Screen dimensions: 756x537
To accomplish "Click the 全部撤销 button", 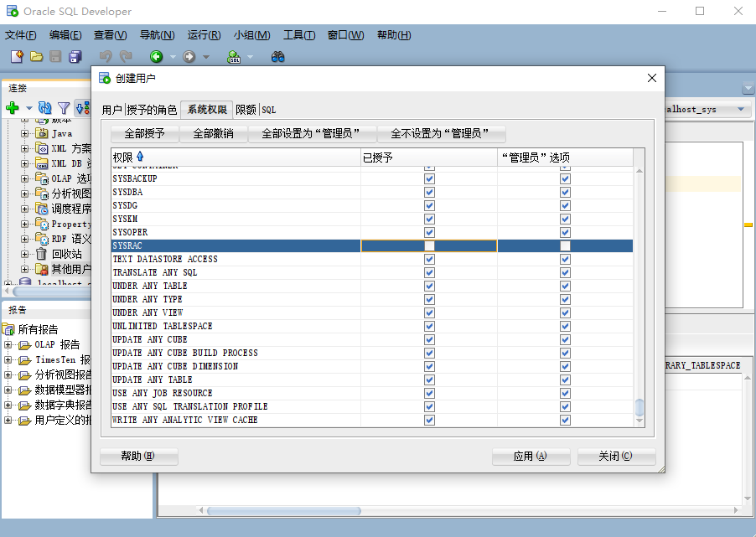I will pos(214,133).
